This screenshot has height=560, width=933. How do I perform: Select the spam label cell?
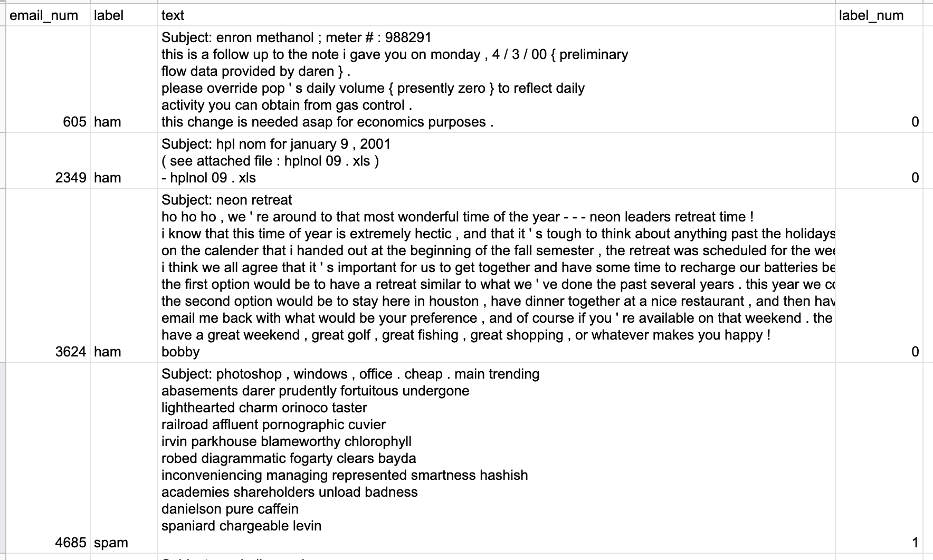click(124, 458)
